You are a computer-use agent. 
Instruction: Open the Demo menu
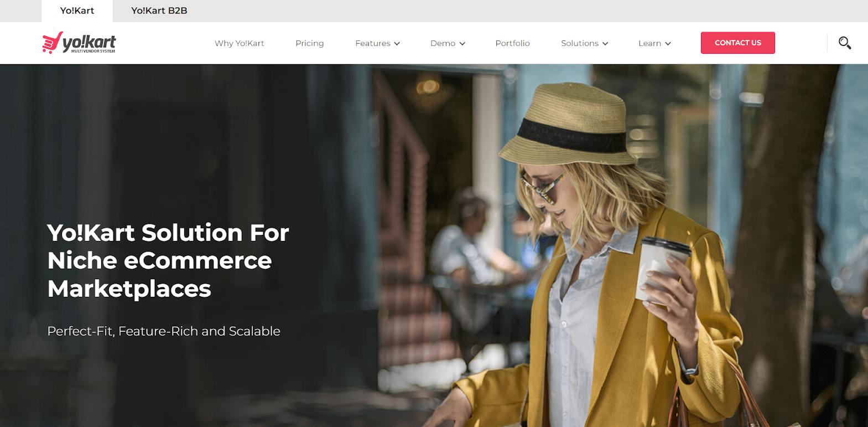click(x=448, y=43)
